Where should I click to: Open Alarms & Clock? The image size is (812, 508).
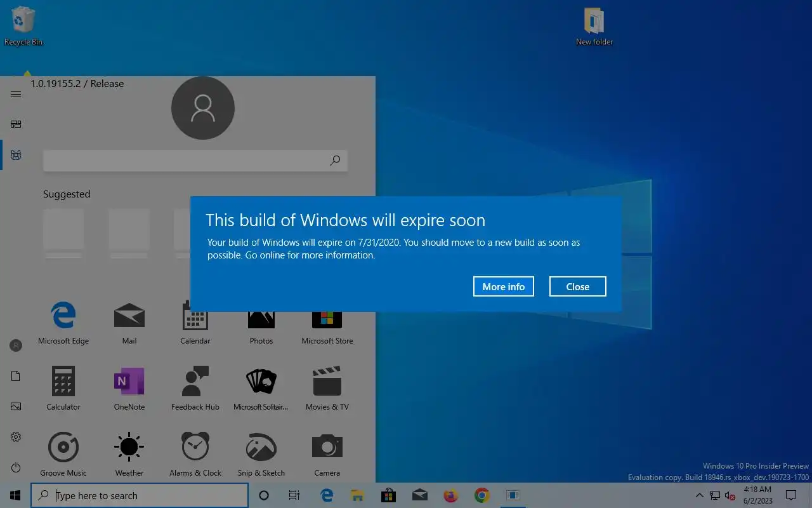point(195,455)
